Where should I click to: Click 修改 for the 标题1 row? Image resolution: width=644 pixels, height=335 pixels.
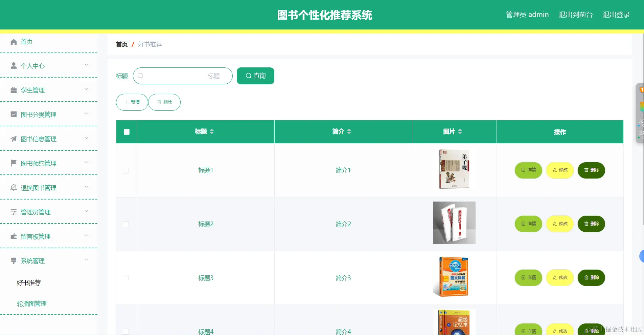click(560, 170)
